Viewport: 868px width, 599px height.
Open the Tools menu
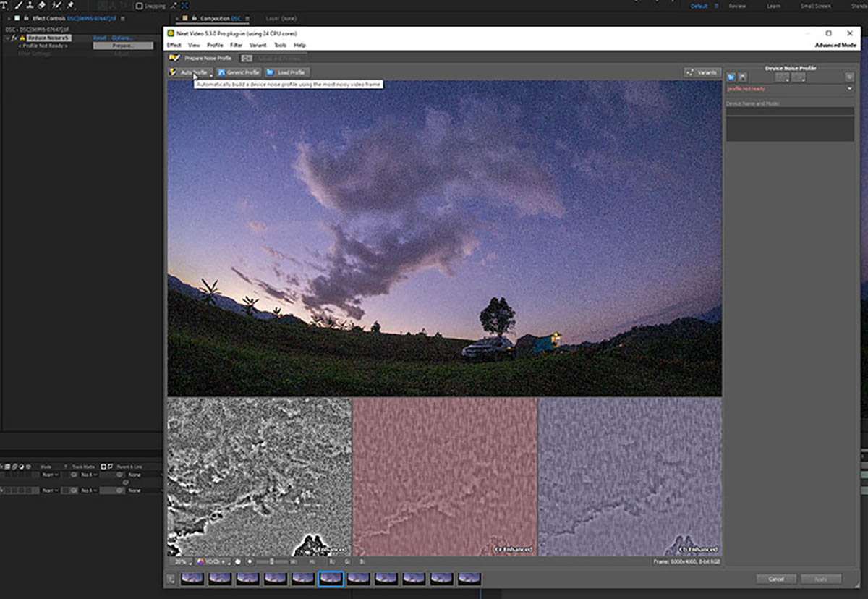(280, 45)
